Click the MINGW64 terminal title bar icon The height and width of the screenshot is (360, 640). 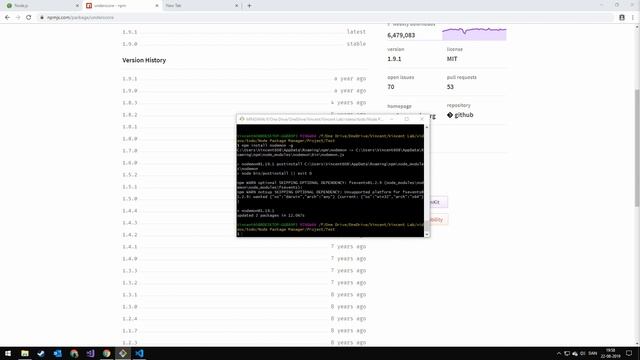coord(242,119)
